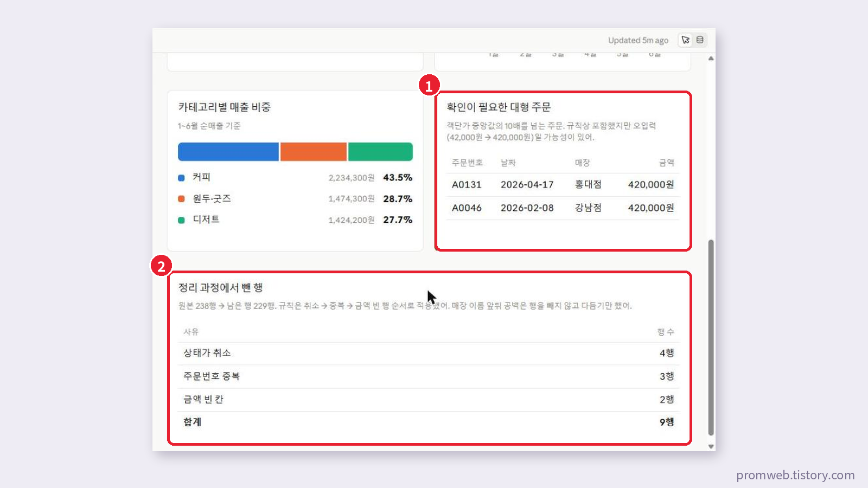Click the vertical scrollbar thumb
The width and height of the screenshot is (868, 488).
(x=711, y=337)
